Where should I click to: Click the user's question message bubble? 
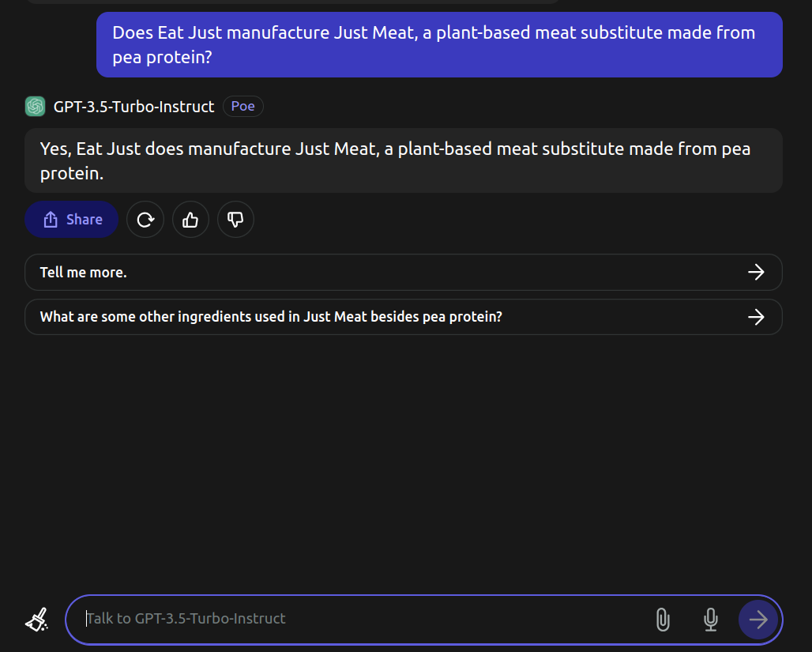pos(439,44)
